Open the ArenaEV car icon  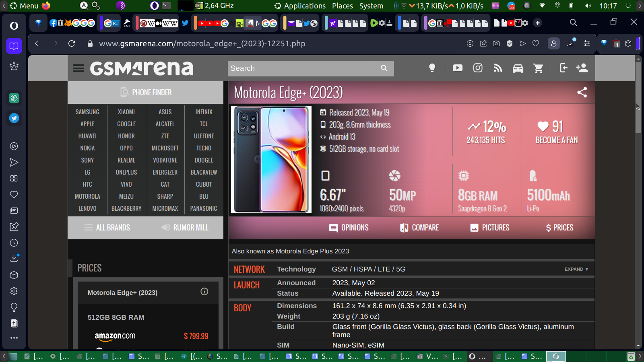pyautogui.click(x=518, y=68)
